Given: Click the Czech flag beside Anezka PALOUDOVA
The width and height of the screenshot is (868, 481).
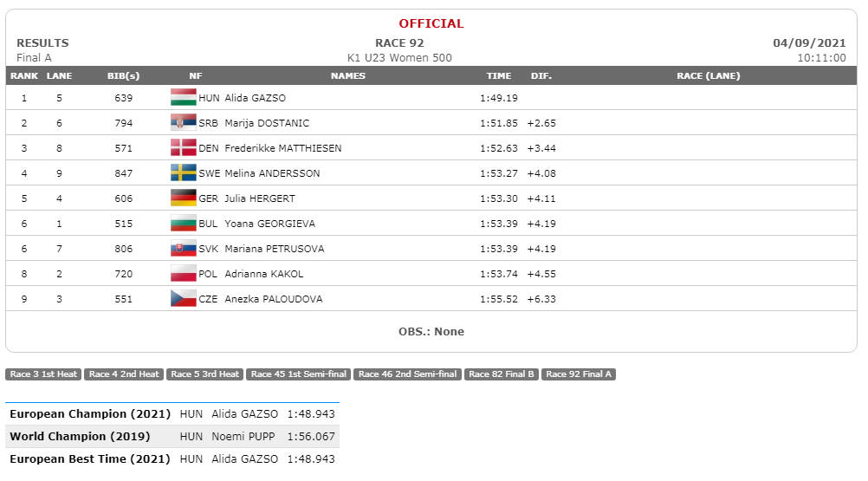Looking at the screenshot, I should [x=184, y=298].
